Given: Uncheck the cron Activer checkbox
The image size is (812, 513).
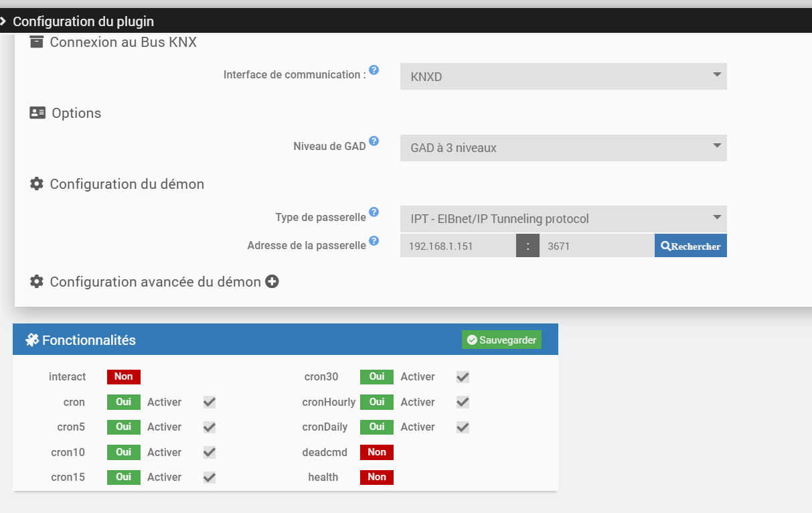Looking at the screenshot, I should click(210, 402).
